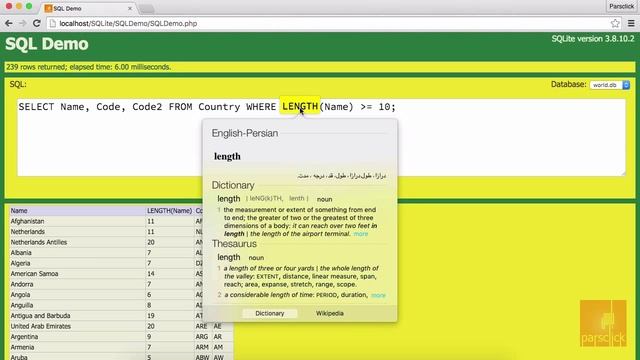Go back with browser back arrow

(9, 23)
